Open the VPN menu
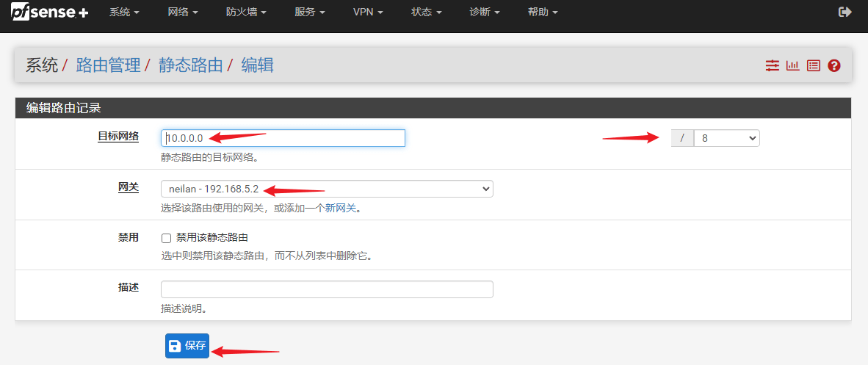This screenshot has width=868, height=365. click(x=368, y=12)
